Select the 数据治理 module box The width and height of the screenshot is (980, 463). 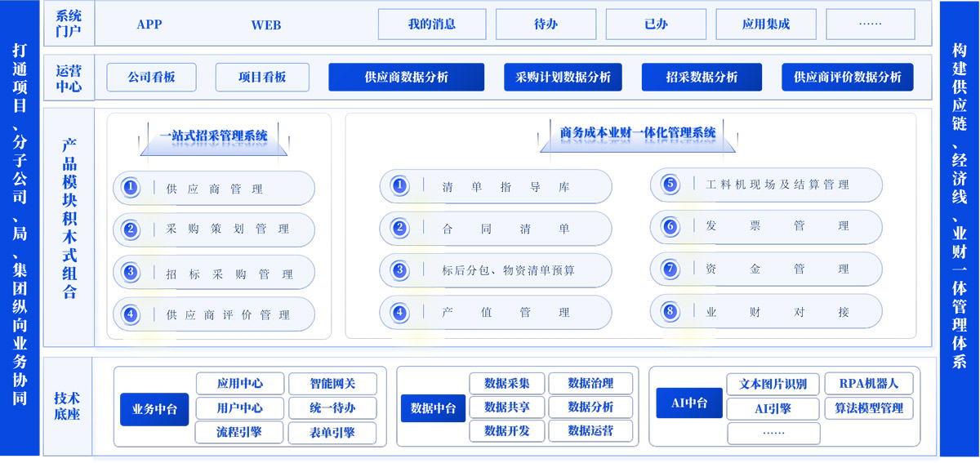[590, 383]
